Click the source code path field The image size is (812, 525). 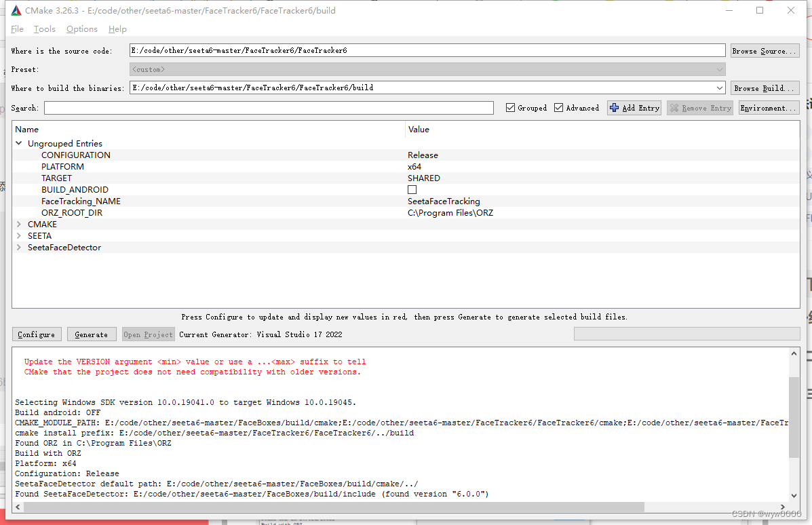point(427,50)
